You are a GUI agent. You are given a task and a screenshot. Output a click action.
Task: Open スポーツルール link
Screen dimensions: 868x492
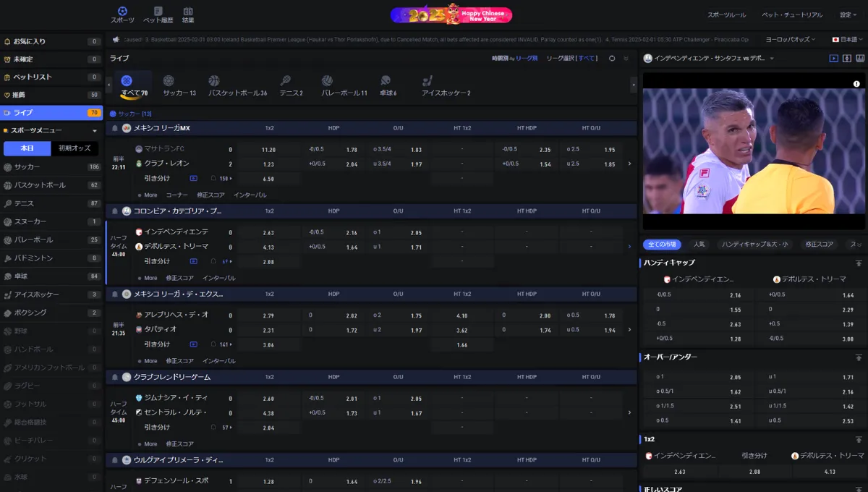(x=726, y=14)
